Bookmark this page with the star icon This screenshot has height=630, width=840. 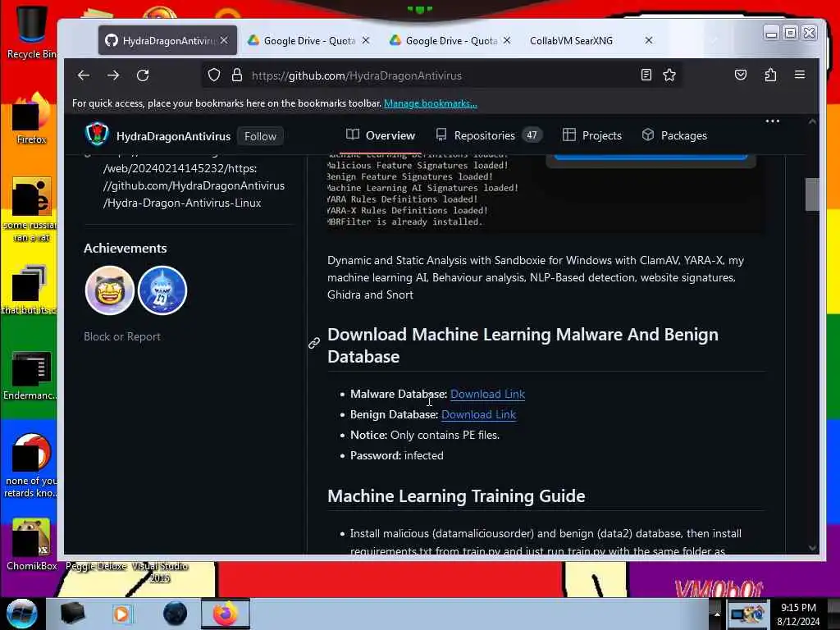coord(669,75)
